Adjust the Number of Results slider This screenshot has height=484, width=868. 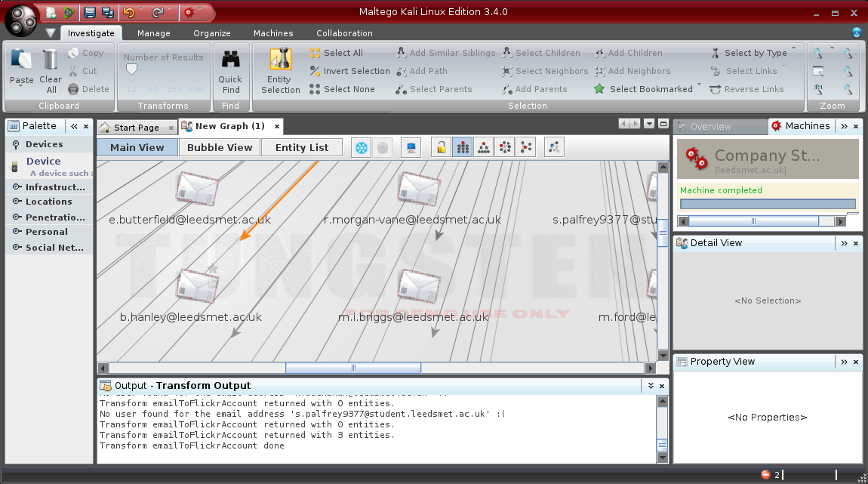pos(132,69)
